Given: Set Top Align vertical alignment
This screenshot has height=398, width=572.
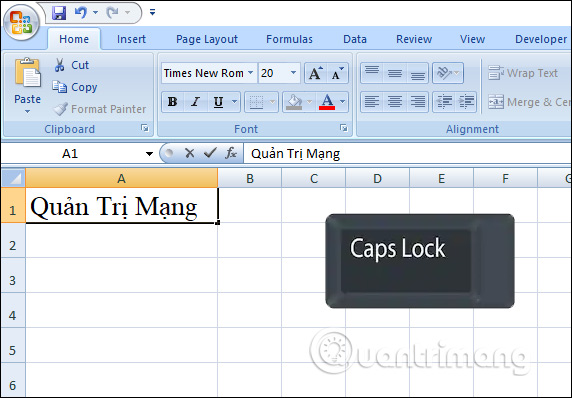Looking at the screenshot, I should (x=372, y=73).
